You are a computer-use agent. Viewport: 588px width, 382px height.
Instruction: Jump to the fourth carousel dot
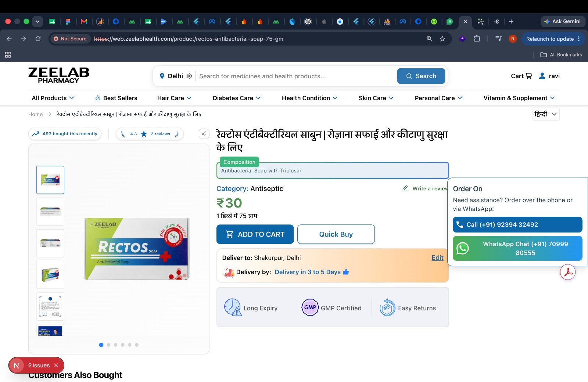click(123, 345)
